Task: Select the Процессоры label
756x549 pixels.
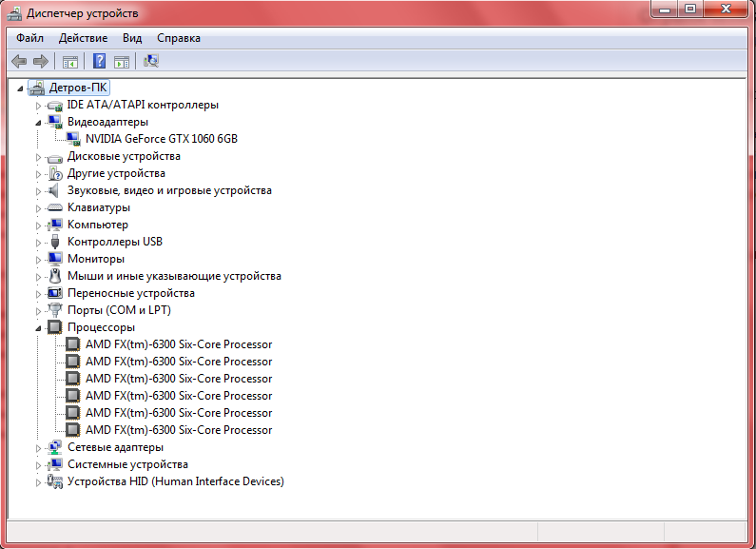Action: click(x=101, y=327)
